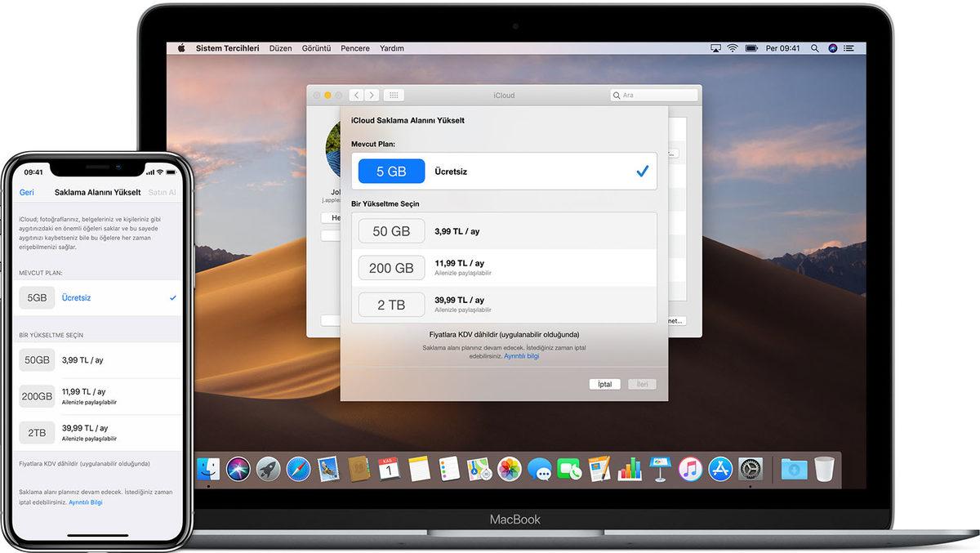Image resolution: width=980 pixels, height=553 pixels.
Task: Open the Ayrıntılı bilgi link
Action: [522, 356]
